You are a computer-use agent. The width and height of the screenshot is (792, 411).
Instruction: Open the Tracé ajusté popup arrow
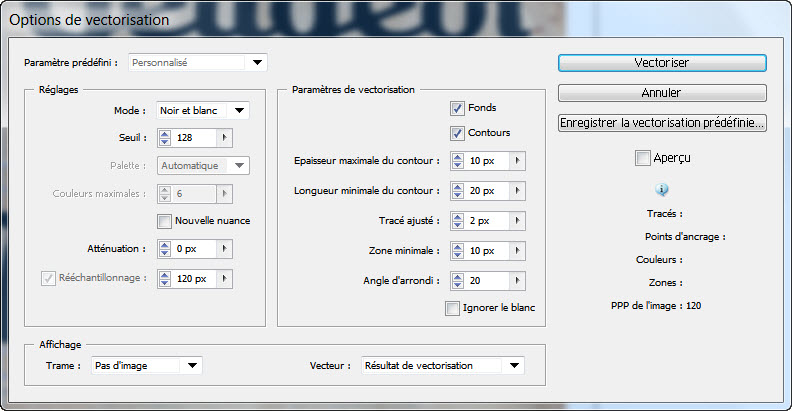(x=518, y=221)
